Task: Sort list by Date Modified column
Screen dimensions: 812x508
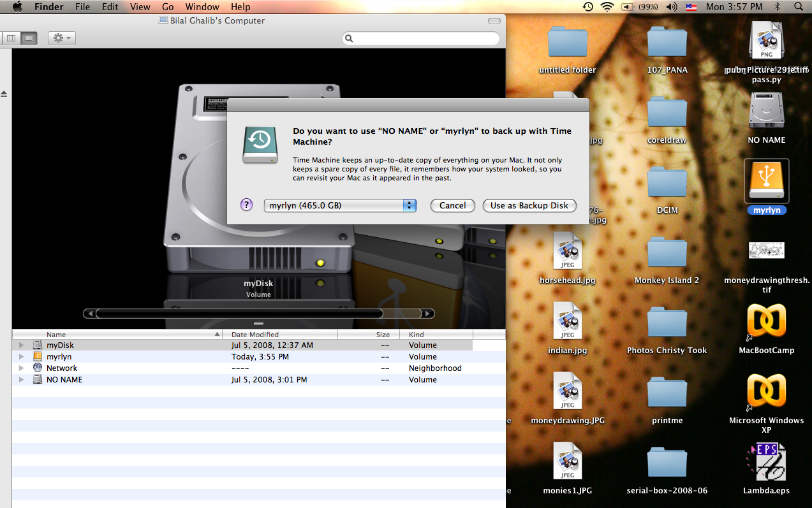Action: 280,334
